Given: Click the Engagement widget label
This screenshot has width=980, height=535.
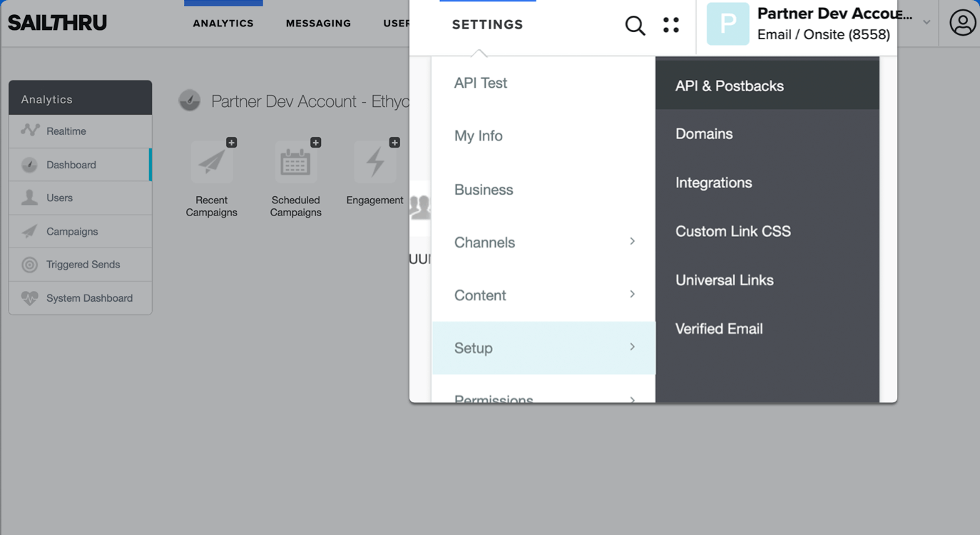Looking at the screenshot, I should coord(374,200).
